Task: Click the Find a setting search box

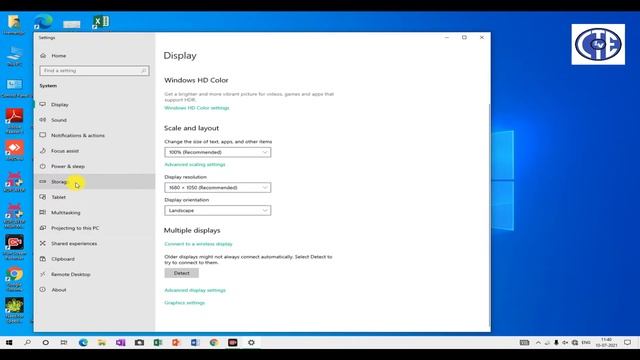Action: pos(94,71)
